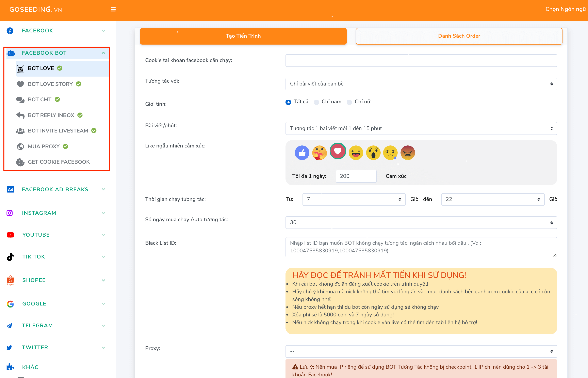Open the GOOGLE sidebar section

(x=56, y=304)
